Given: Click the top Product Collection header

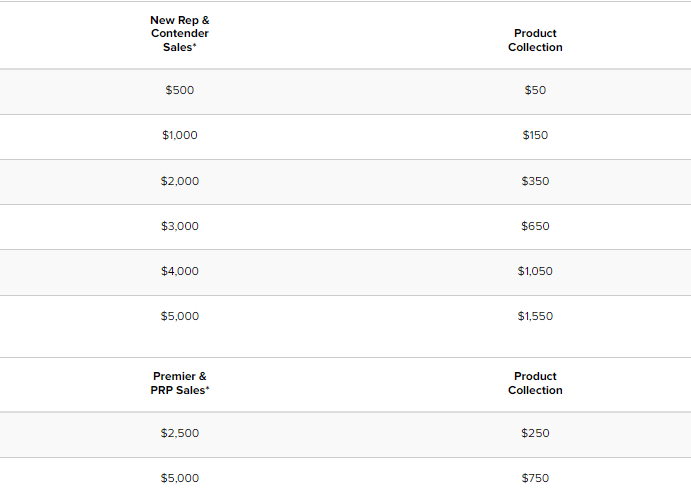Looking at the screenshot, I should 535,41.
